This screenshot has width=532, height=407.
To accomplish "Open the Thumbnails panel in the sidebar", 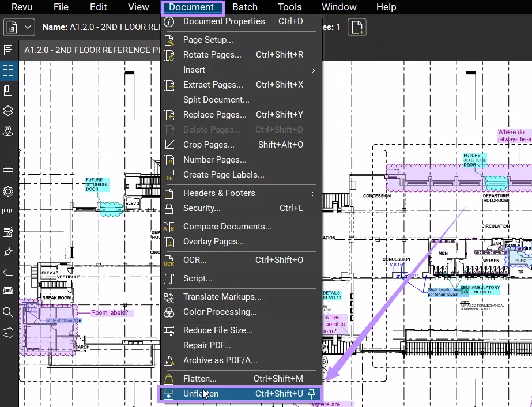I will [8, 70].
